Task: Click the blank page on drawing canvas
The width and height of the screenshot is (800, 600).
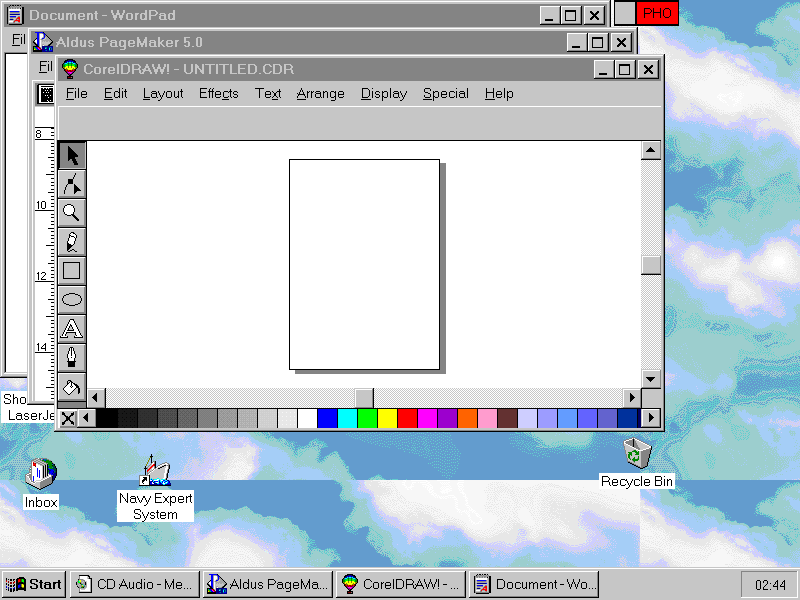Action: click(x=364, y=264)
